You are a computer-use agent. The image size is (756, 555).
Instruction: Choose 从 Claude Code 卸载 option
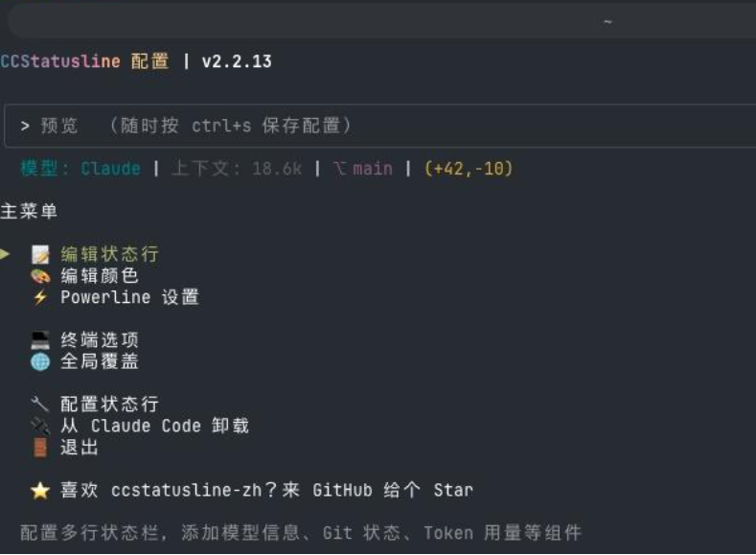[155, 426]
